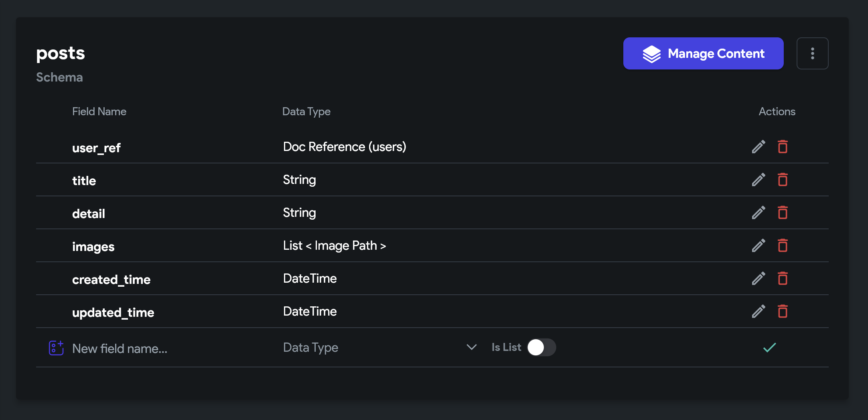Screen dimensions: 868x420
Task: Select the images field row name
Action: tap(93, 247)
